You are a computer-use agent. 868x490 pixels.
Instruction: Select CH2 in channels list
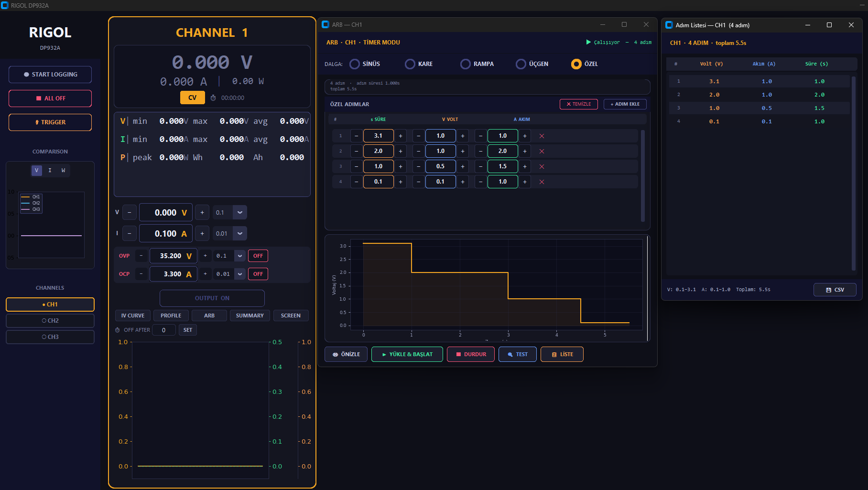50,321
